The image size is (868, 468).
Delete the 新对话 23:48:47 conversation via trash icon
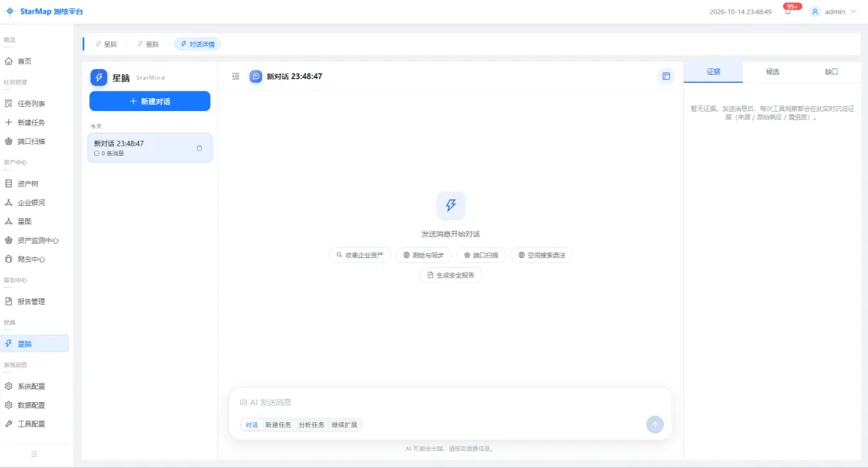199,149
